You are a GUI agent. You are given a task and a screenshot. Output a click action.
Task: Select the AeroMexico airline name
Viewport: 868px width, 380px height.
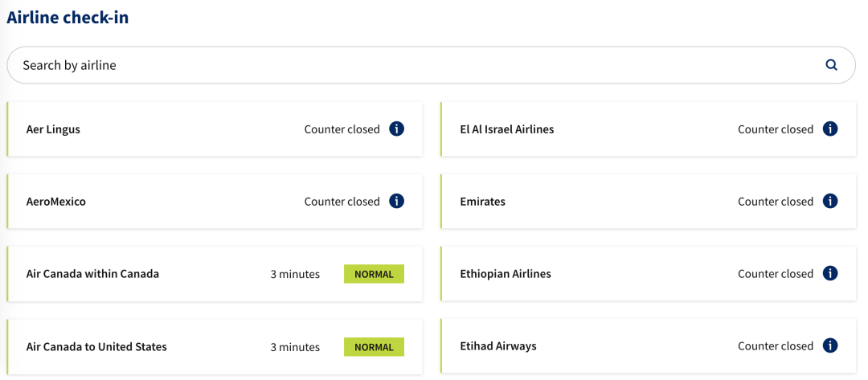[x=56, y=202]
